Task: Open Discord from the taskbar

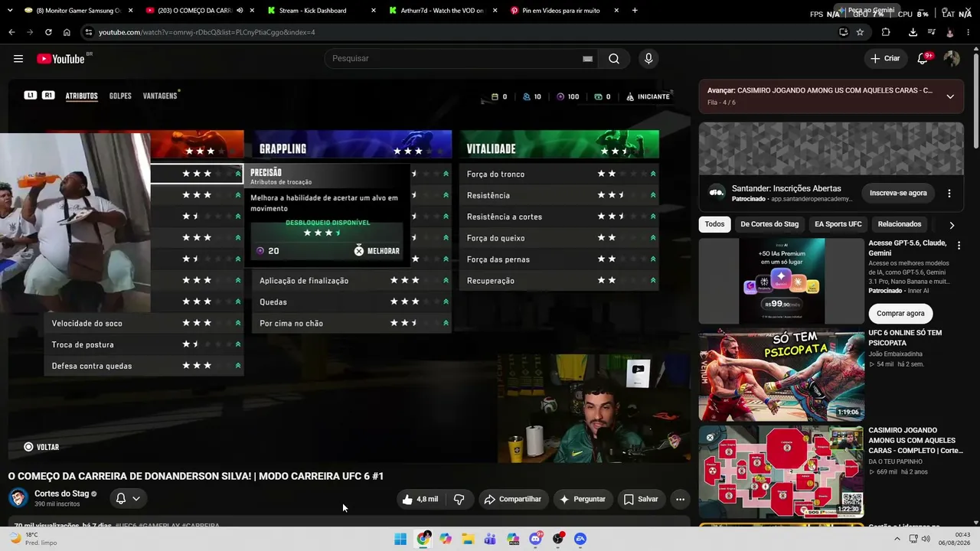Action: (536, 539)
